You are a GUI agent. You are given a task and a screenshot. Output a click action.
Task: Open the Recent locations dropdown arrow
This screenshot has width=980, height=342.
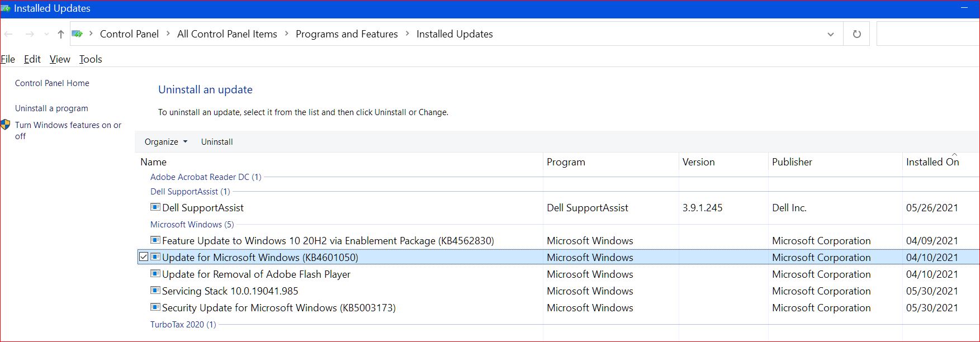point(46,34)
